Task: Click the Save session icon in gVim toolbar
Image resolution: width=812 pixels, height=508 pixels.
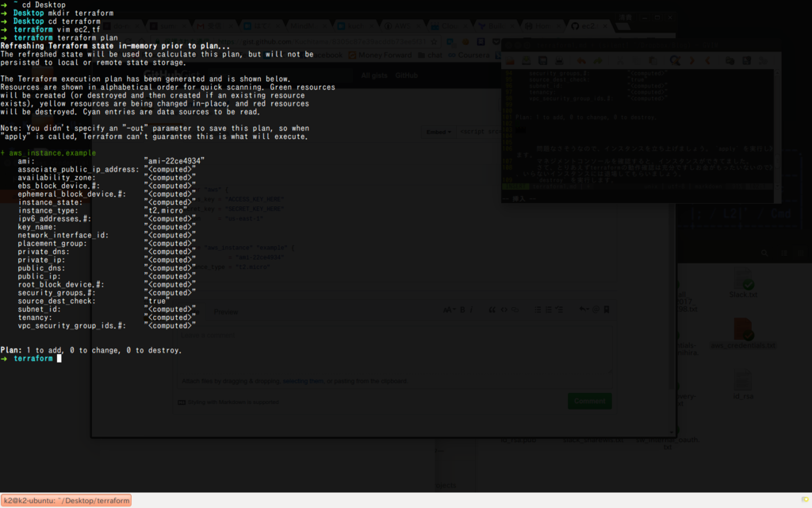Action: pos(747,60)
